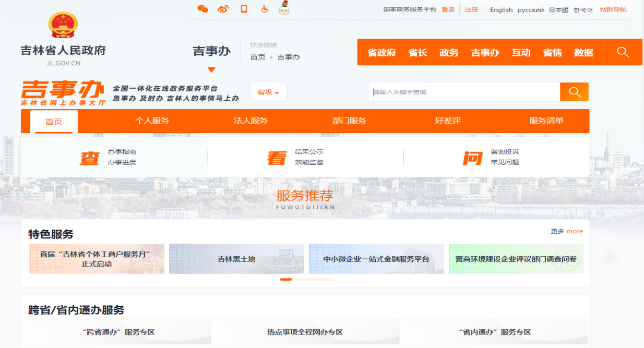Click the mobile phone icon
The image size is (644, 348).
pos(244,9)
